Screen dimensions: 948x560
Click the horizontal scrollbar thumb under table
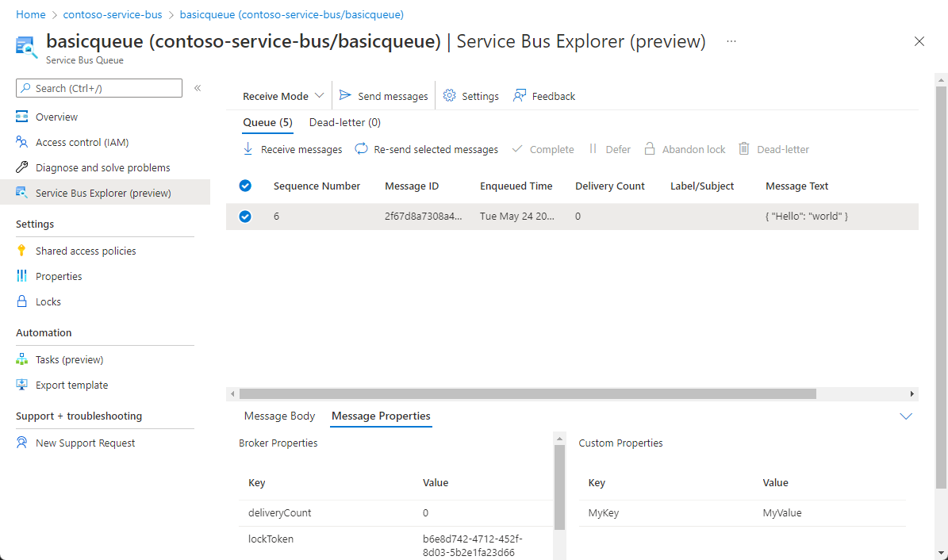(528, 393)
